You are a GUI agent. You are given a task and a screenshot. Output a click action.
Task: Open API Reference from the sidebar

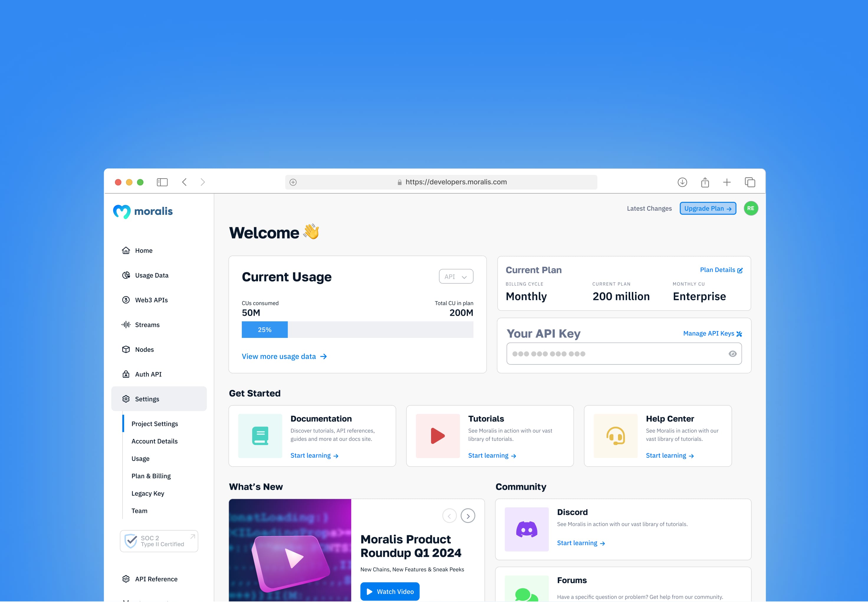pos(157,579)
